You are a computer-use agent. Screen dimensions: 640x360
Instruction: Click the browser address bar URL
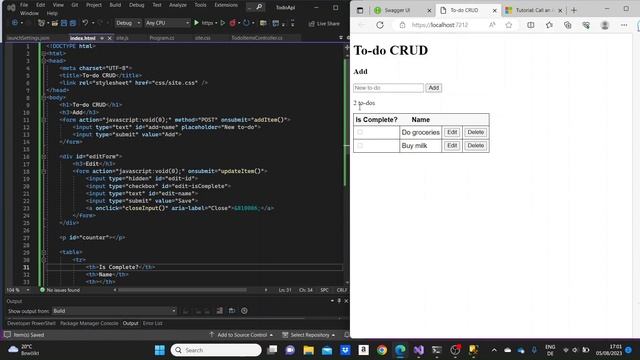[x=440, y=25]
